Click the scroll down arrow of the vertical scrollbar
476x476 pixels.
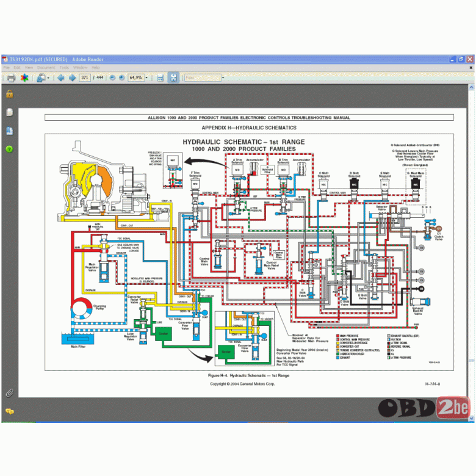coord(472,418)
